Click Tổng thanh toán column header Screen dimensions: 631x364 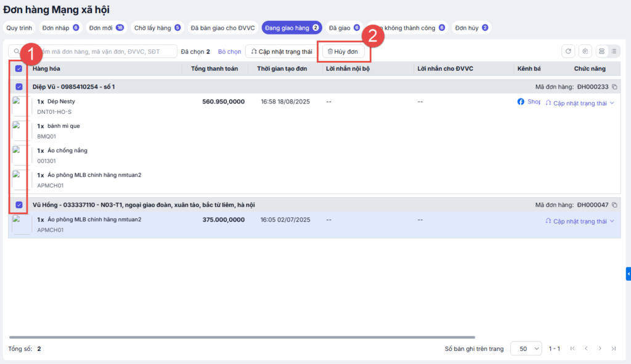[214, 69]
